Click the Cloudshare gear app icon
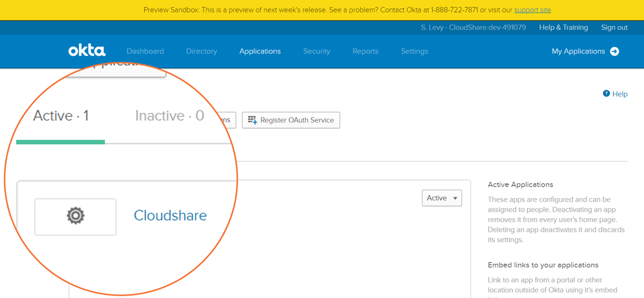 76,216
